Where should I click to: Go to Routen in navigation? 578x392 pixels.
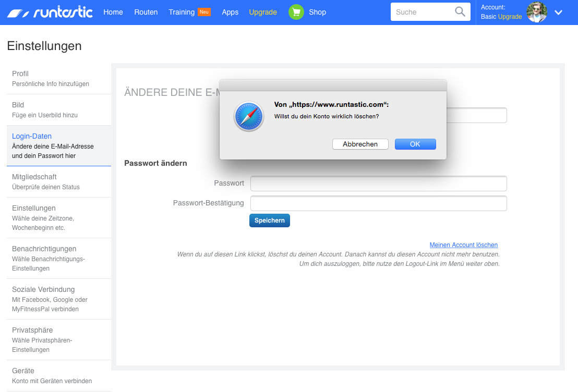pos(146,12)
